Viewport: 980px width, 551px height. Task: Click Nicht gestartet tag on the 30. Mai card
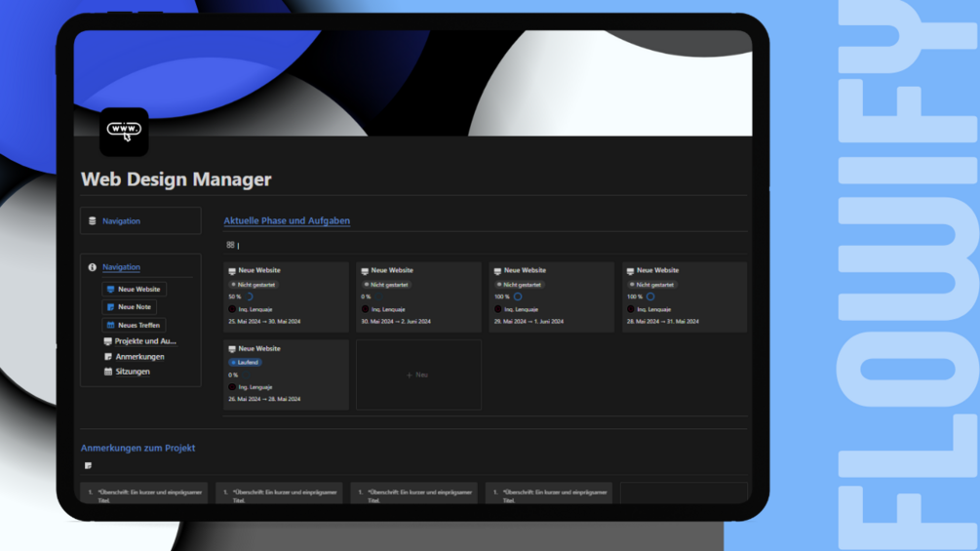(x=386, y=285)
